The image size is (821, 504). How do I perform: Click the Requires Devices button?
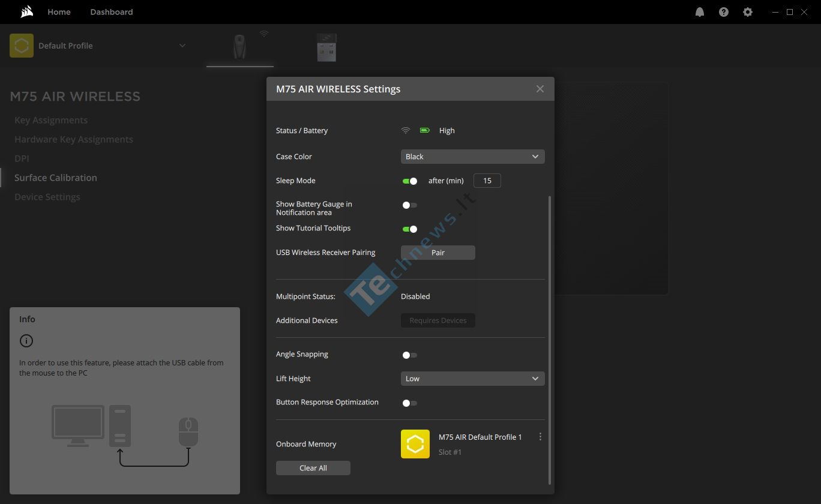coord(438,320)
